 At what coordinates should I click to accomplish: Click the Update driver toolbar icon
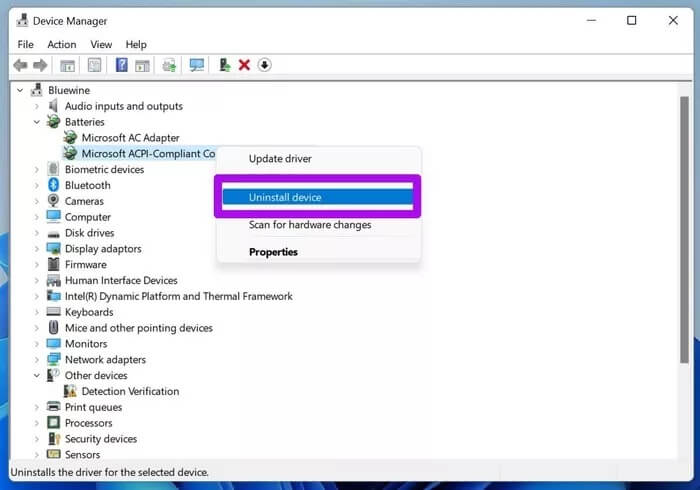coord(225,65)
